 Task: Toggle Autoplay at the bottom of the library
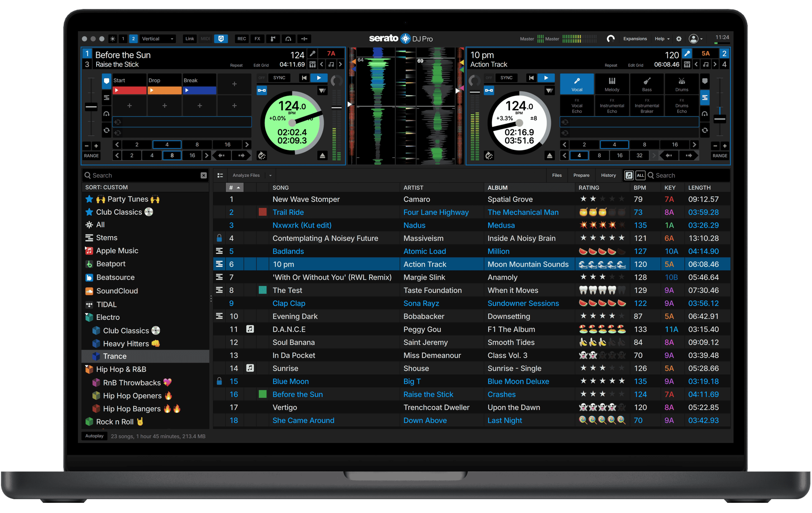(x=94, y=436)
